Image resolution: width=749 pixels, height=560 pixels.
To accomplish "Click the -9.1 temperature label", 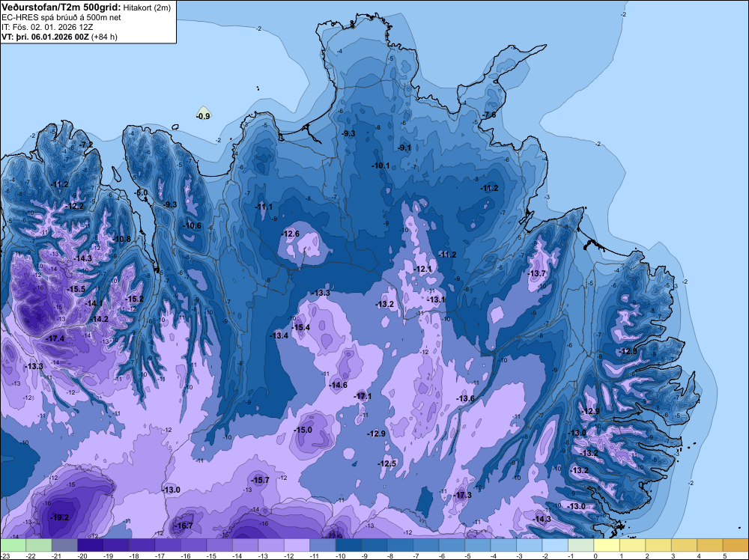I will pyautogui.click(x=404, y=147).
